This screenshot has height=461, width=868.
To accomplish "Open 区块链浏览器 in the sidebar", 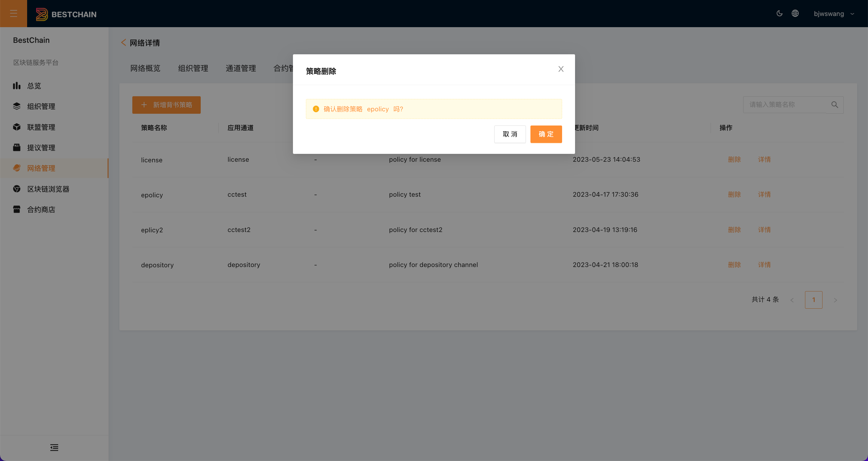I will 54,189.
